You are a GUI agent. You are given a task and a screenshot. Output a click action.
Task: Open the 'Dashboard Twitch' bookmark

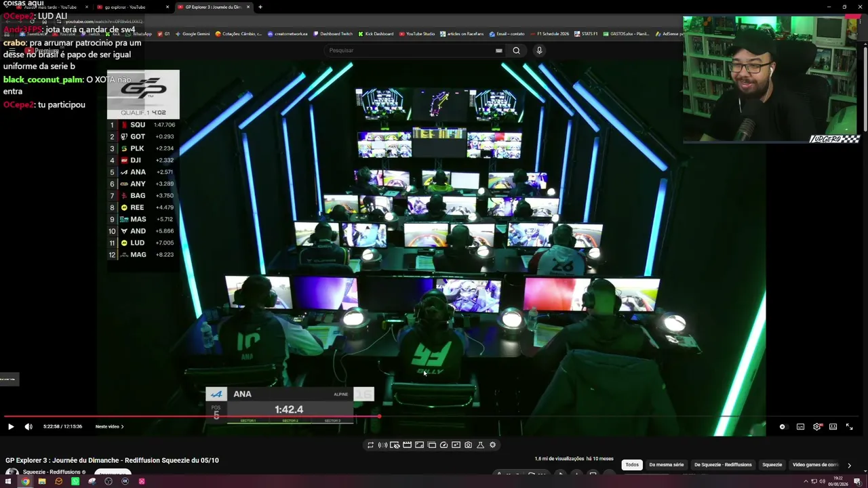point(333,33)
